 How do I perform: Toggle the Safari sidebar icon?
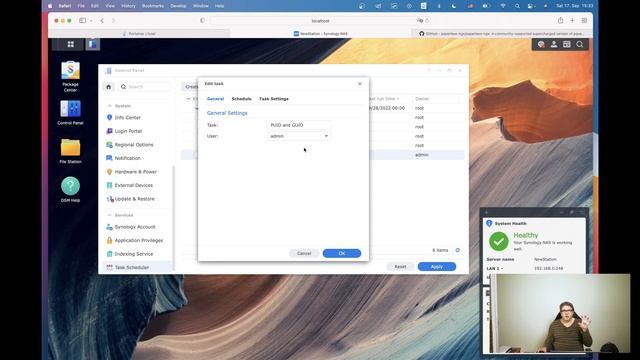(x=83, y=20)
